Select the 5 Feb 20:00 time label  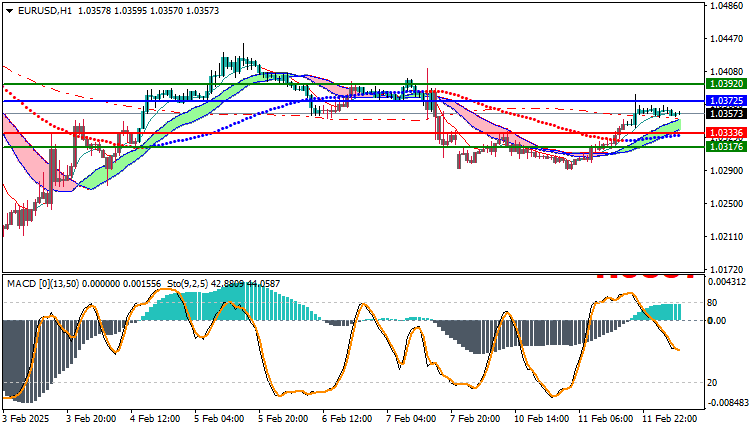point(283,419)
